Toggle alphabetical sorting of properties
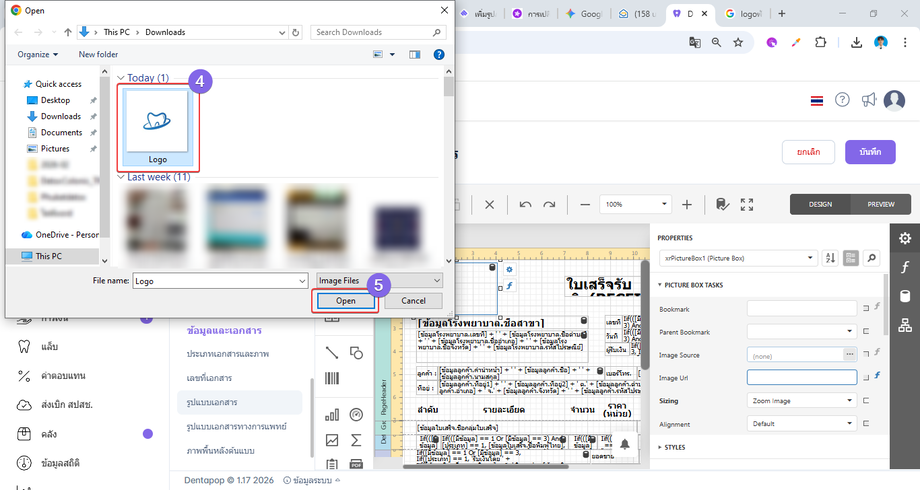This screenshot has width=920, height=490. [x=830, y=258]
